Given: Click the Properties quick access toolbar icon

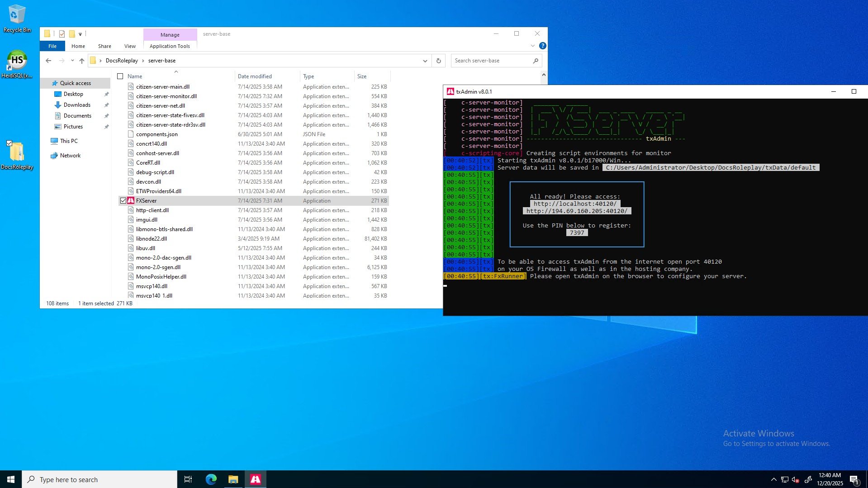Looking at the screenshot, I should [x=62, y=34].
